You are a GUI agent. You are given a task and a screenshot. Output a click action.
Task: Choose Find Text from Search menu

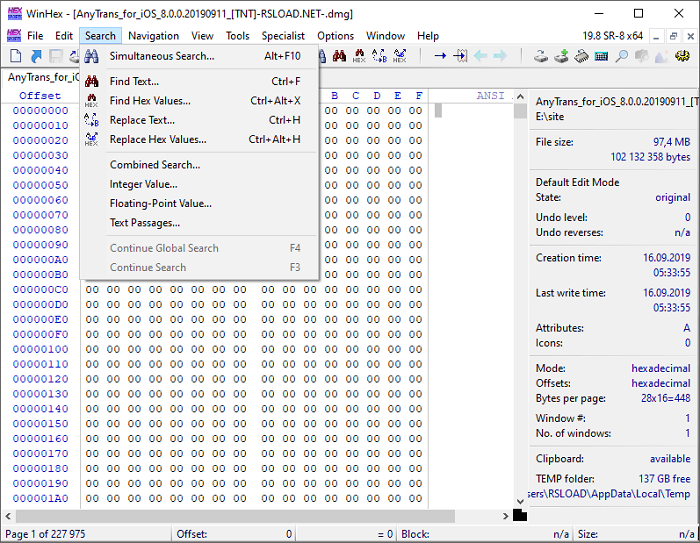tap(134, 81)
